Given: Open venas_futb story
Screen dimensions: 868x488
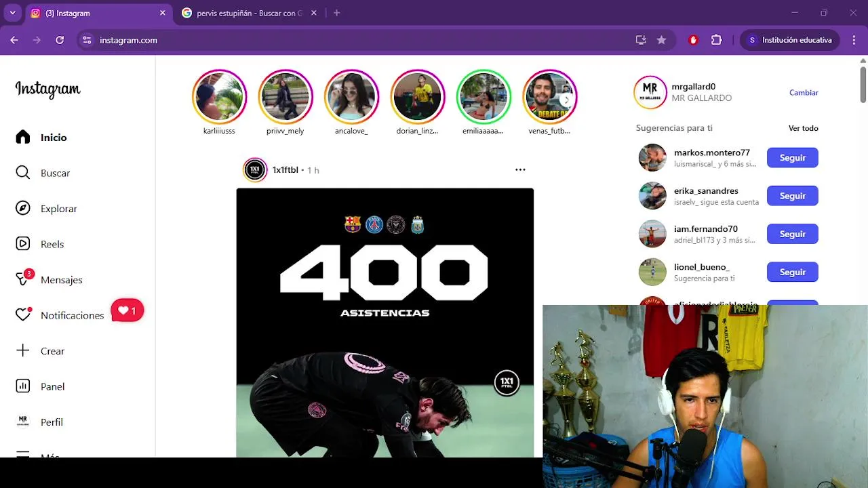Looking at the screenshot, I should tap(549, 97).
